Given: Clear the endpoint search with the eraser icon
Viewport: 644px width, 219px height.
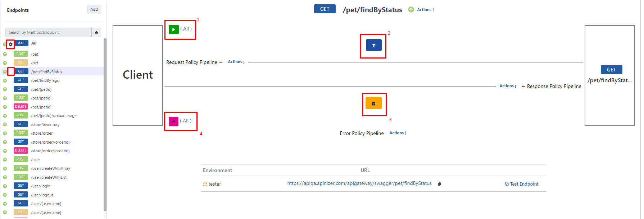Looking at the screenshot, I should coord(96,32).
